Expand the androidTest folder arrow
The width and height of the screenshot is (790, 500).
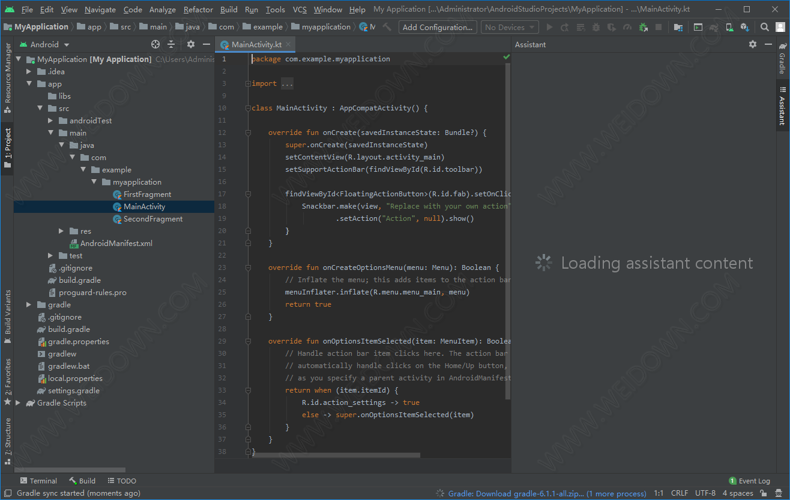pyautogui.click(x=50, y=120)
